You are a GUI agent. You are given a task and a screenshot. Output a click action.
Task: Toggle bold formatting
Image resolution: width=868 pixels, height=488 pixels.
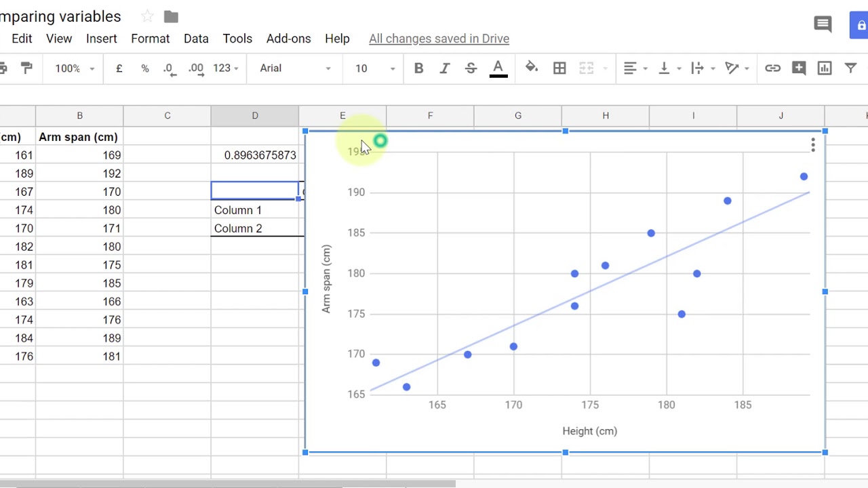point(418,68)
